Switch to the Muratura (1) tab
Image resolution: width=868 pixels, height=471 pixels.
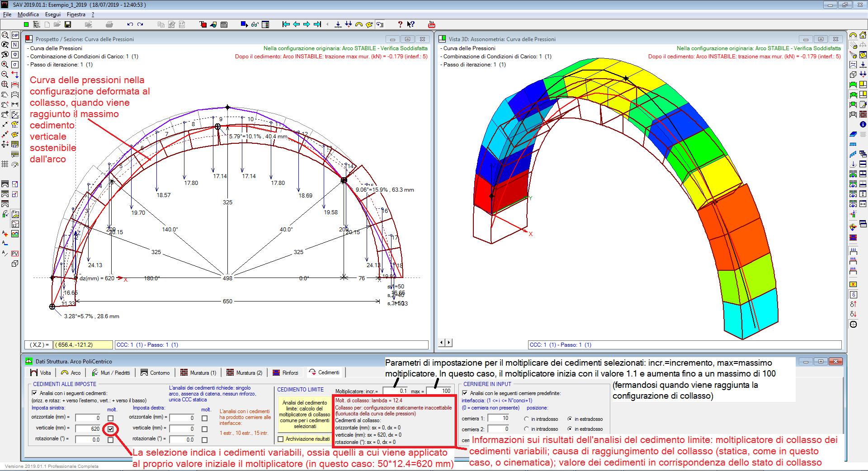click(198, 373)
